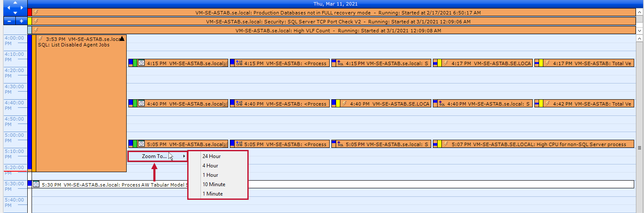Pan the calendar right with the right arrow
The image size is (644, 213).
[22, 8]
